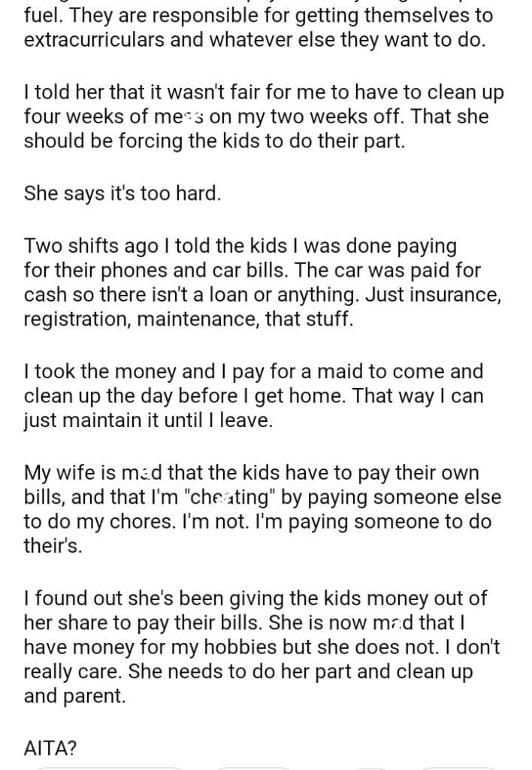This screenshot has height=770, width=532.
Task: Click the line "She says it's too hard."
Action: [x=123, y=194]
